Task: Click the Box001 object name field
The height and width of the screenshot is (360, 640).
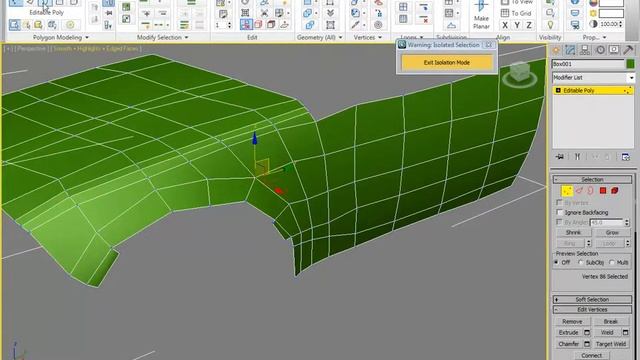Action: click(588, 64)
